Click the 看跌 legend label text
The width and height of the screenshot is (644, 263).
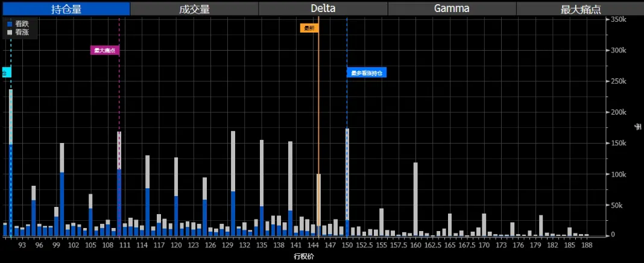tap(22, 24)
